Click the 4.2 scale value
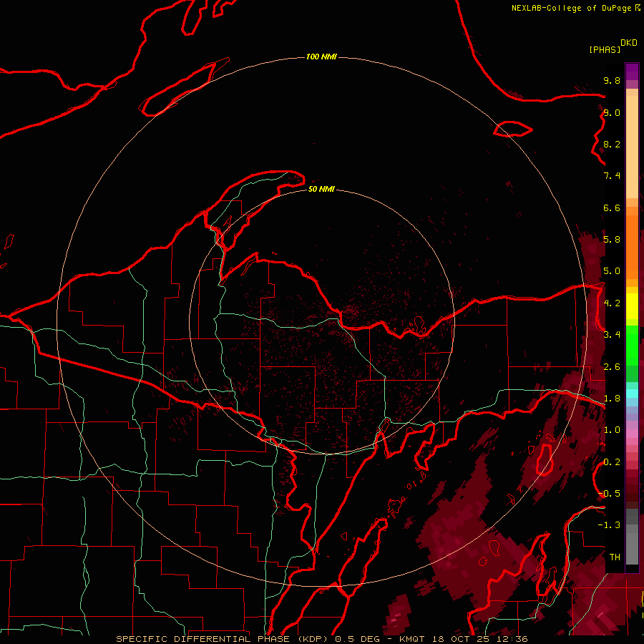 (x=612, y=303)
